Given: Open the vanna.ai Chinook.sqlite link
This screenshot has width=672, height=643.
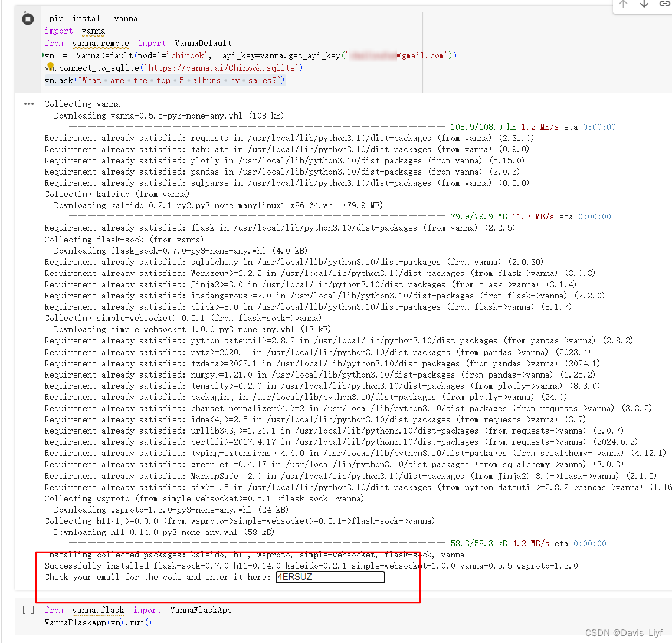Looking at the screenshot, I should (x=222, y=68).
